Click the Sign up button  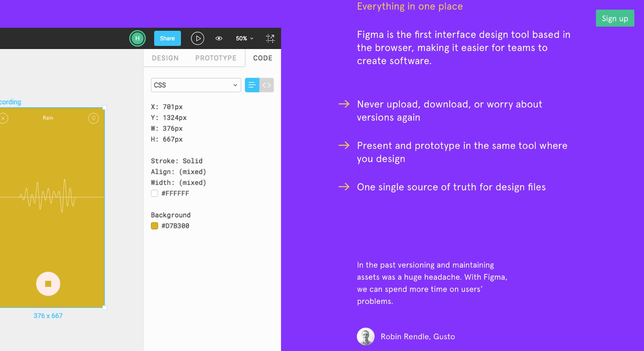tap(615, 18)
